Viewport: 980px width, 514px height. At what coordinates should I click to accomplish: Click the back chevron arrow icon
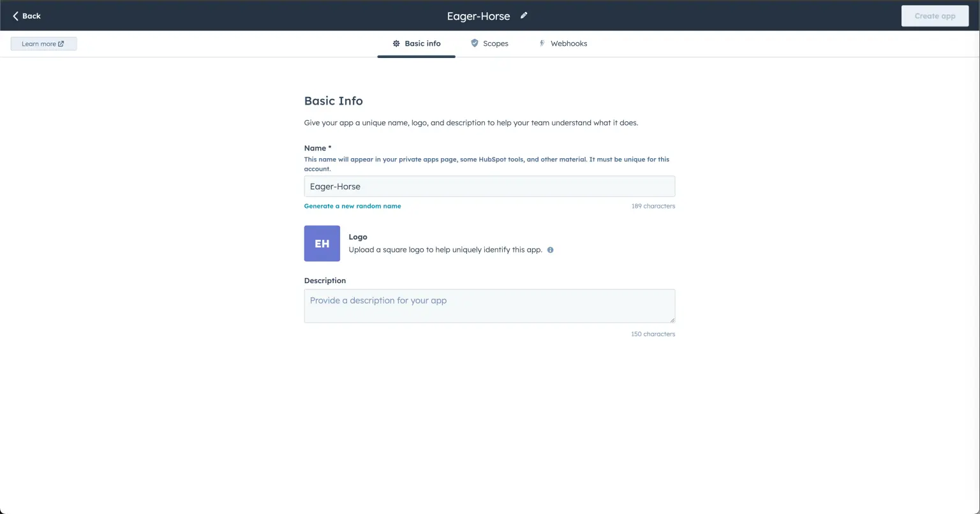click(x=15, y=16)
